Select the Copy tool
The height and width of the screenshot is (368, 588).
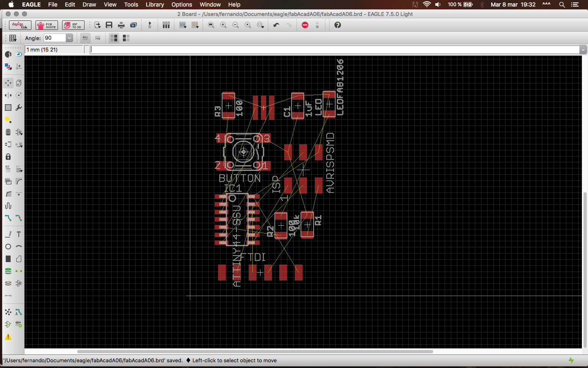(x=19, y=83)
